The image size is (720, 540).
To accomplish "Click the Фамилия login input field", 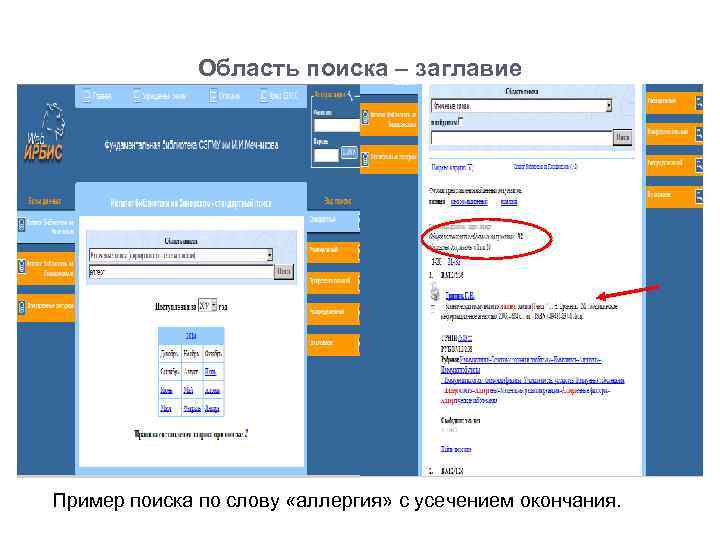I will pyautogui.click(x=336, y=125).
